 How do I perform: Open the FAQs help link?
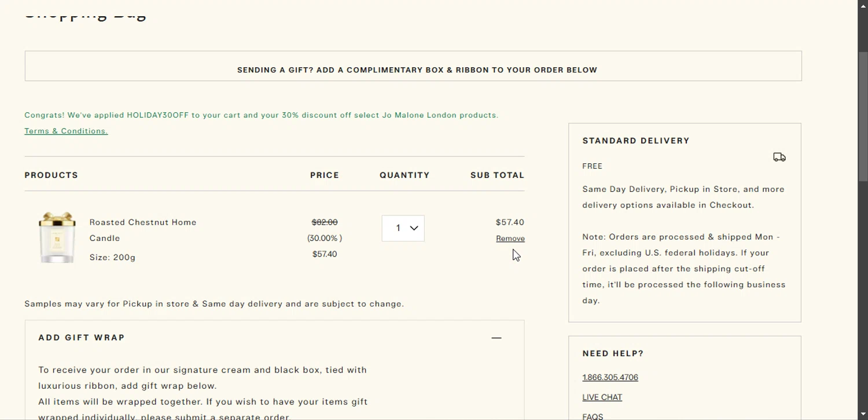(x=593, y=417)
